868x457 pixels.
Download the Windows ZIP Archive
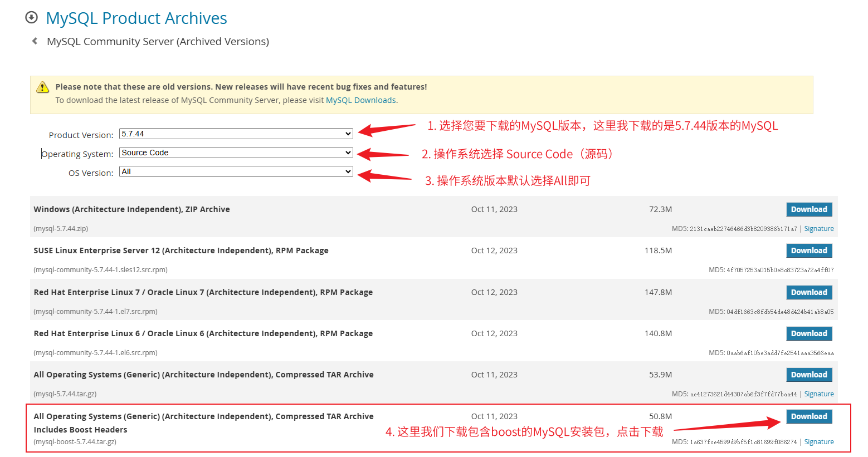[809, 209]
